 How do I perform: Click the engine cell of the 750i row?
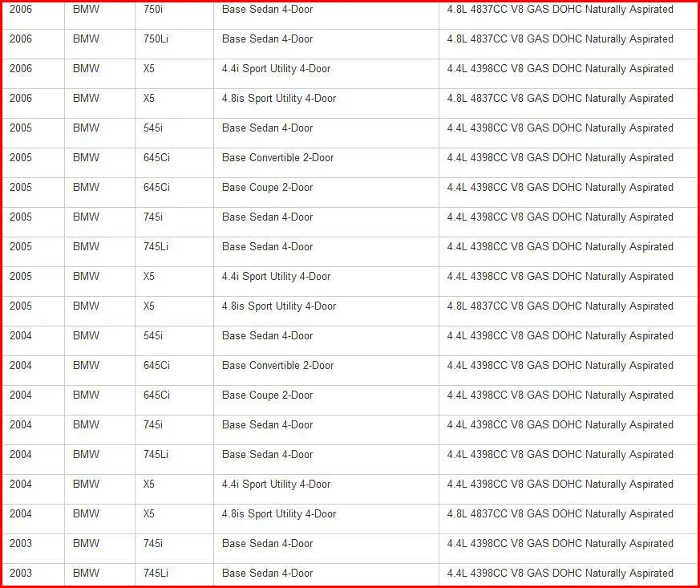tap(560, 10)
